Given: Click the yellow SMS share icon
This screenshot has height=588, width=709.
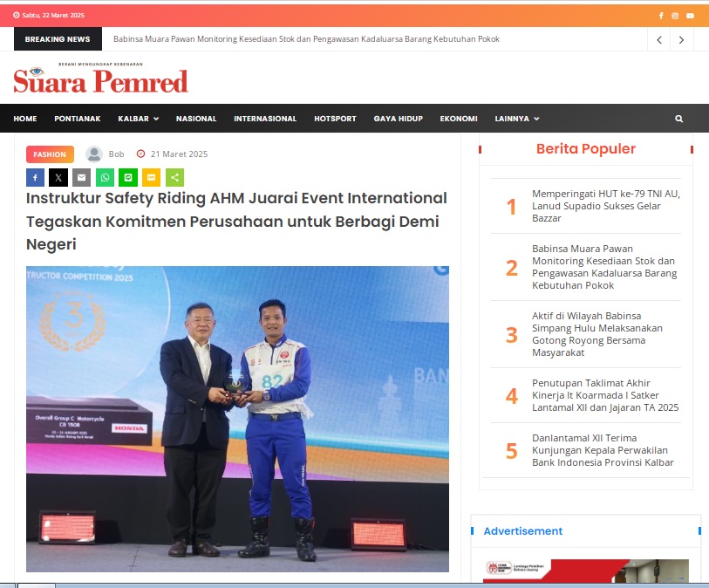Looking at the screenshot, I should point(152,177).
